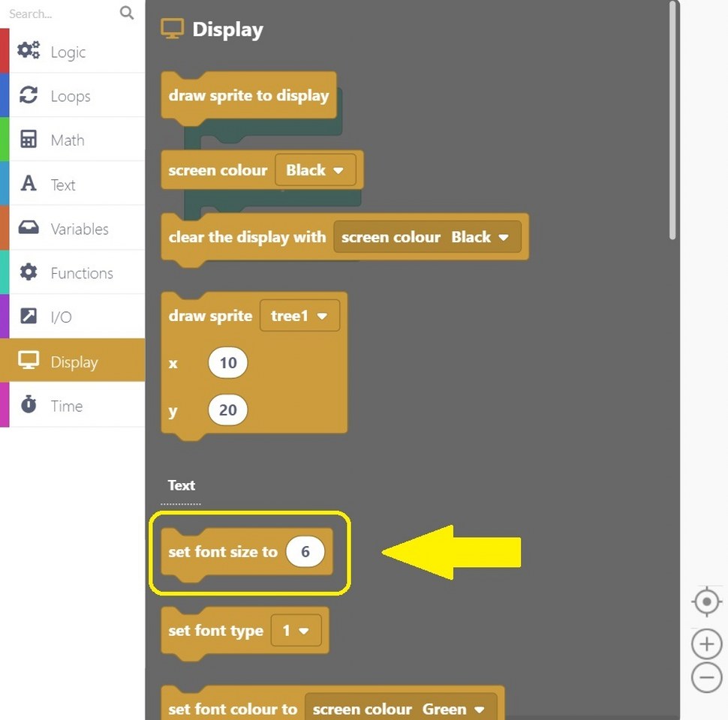
Task: Select the clear the display with block
Action: point(247,237)
